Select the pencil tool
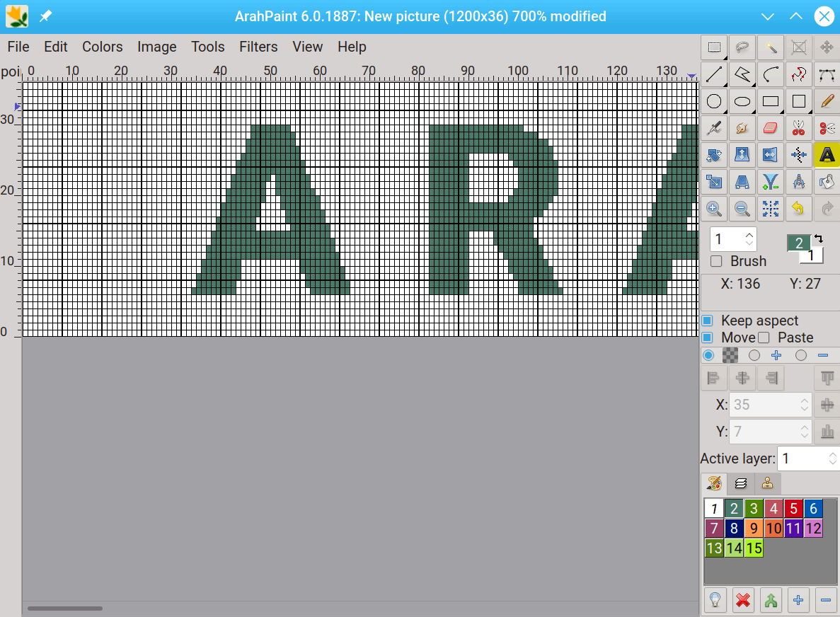Viewport: 840px width, 617px height. (x=827, y=101)
